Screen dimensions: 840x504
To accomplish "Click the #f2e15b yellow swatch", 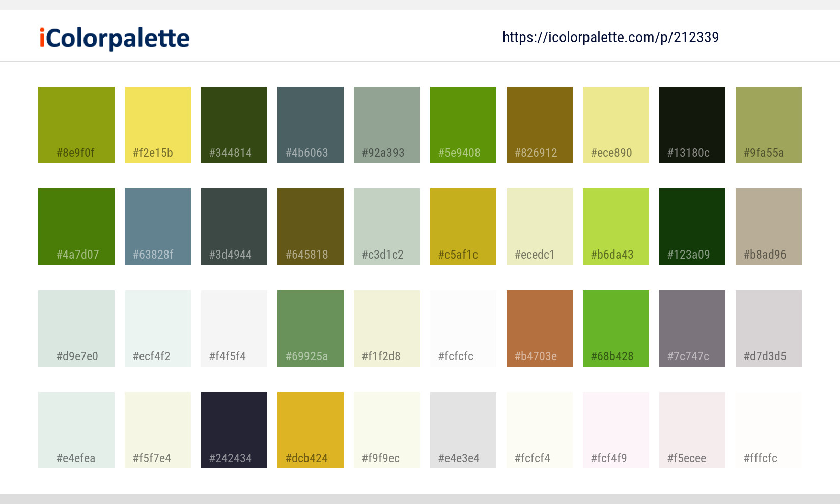I will (x=157, y=124).
